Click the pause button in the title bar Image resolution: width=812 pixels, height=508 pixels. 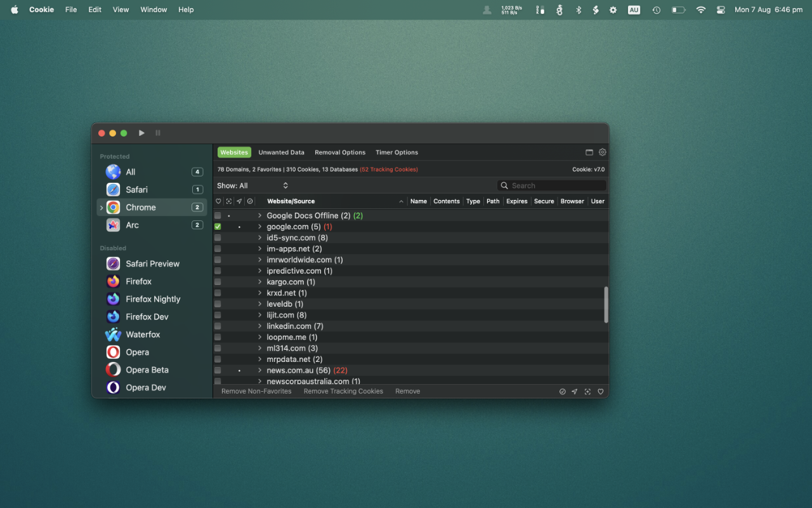(x=158, y=133)
